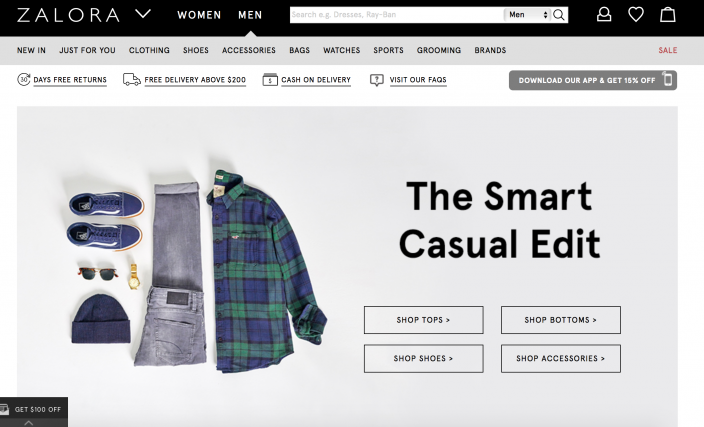Go to the Sale page
The height and width of the screenshot is (427, 704).
pyautogui.click(x=668, y=50)
